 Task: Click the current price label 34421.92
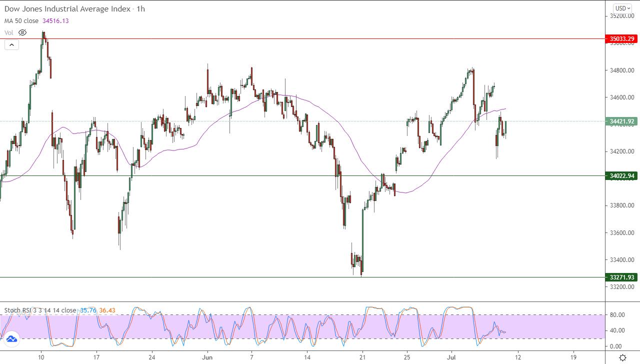click(x=620, y=121)
